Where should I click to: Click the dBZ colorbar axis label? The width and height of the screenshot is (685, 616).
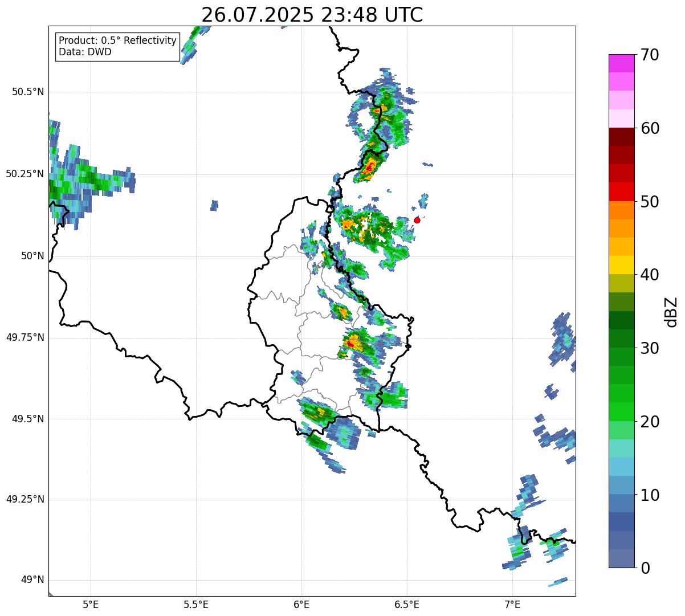click(x=671, y=312)
